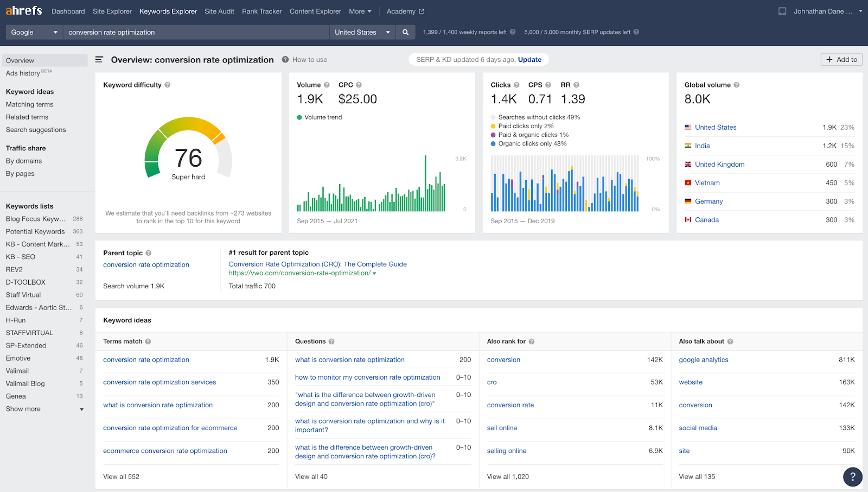Viewport: 868px width, 492px height.
Task: Open the Google search engine dropdown
Action: click(34, 32)
